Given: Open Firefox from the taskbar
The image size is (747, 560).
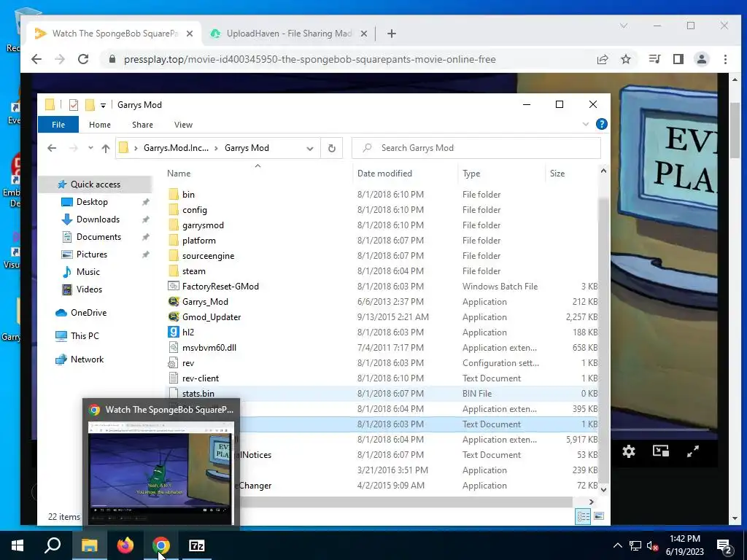Looking at the screenshot, I should tap(125, 545).
